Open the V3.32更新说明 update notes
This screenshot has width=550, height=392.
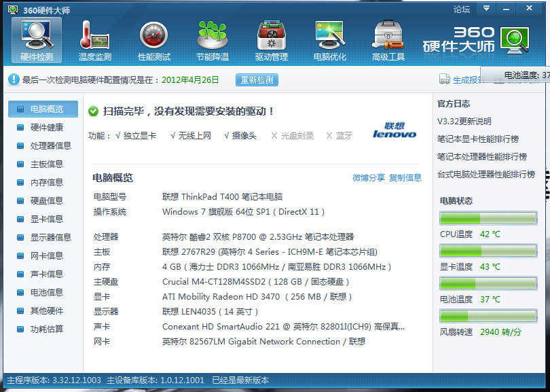pos(464,122)
